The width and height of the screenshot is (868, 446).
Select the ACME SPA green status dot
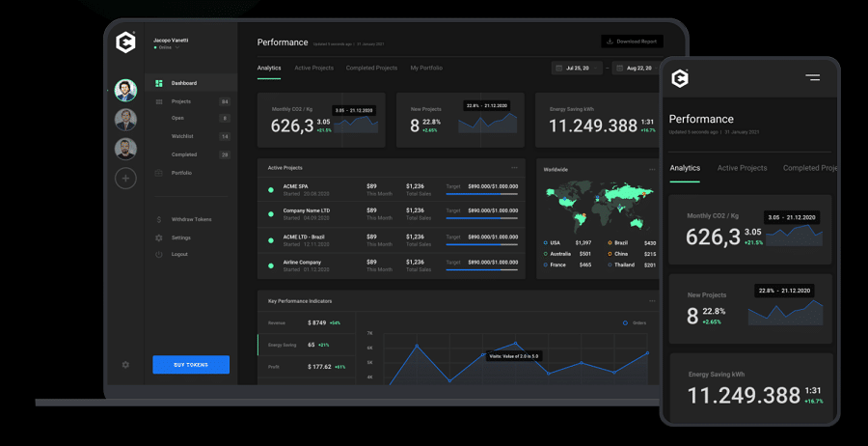[x=271, y=189]
